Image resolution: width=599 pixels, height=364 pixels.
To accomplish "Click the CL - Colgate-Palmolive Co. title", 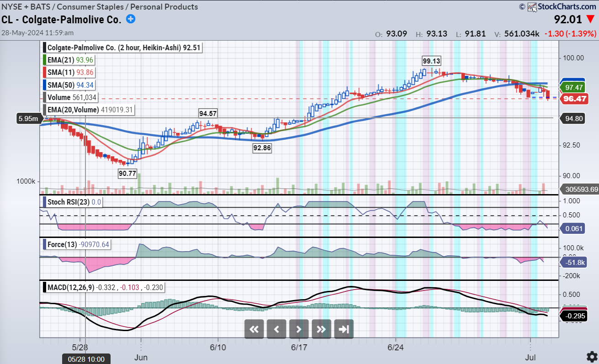I will 62,20.
